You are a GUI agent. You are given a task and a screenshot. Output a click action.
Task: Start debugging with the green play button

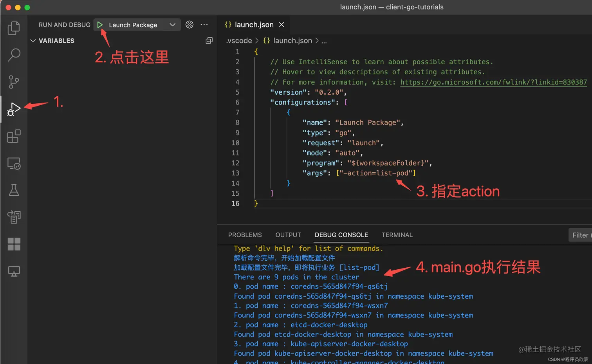click(x=100, y=25)
